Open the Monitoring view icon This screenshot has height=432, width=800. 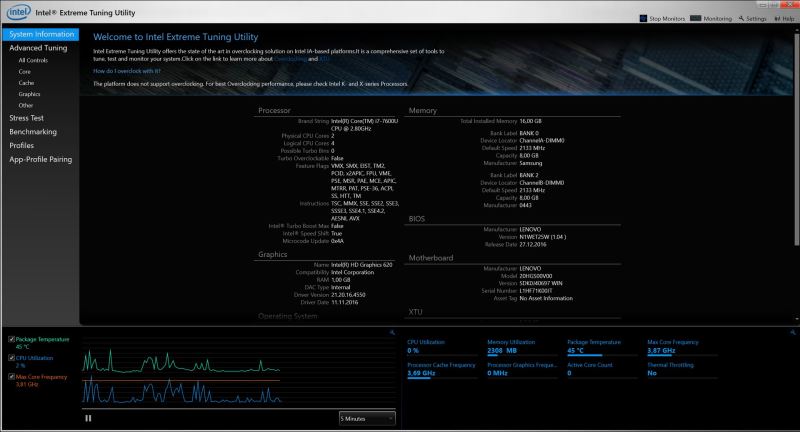(697, 18)
